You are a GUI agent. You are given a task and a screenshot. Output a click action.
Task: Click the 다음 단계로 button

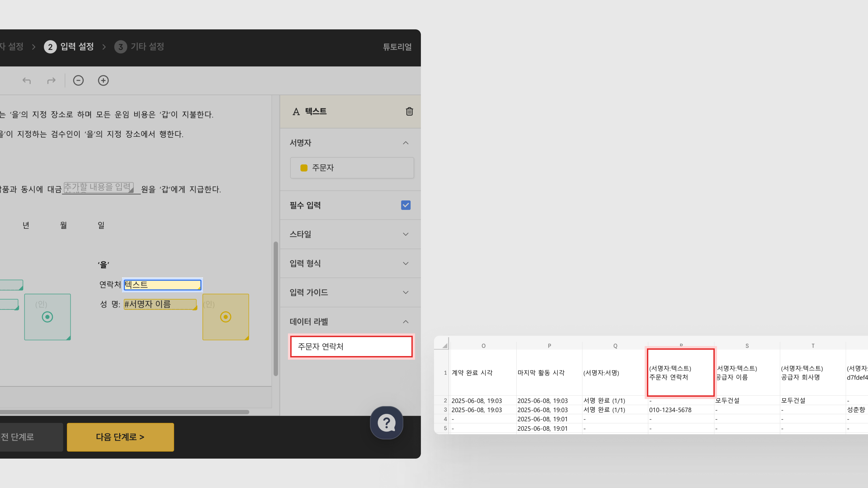(120, 437)
